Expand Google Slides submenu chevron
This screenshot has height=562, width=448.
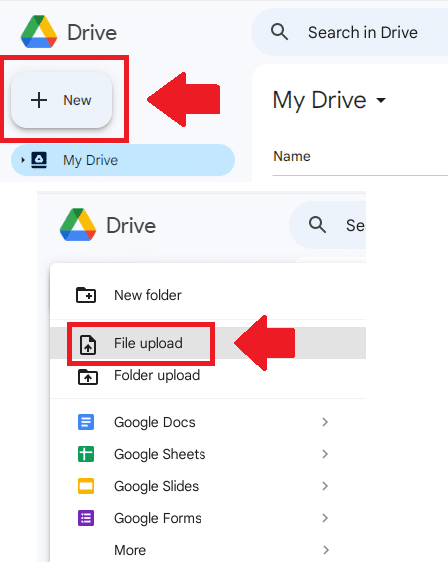click(x=325, y=486)
